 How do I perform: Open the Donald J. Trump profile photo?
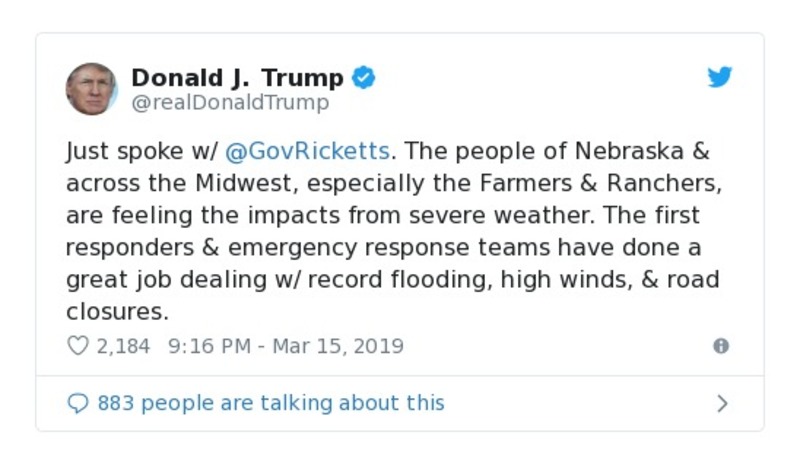(91, 88)
